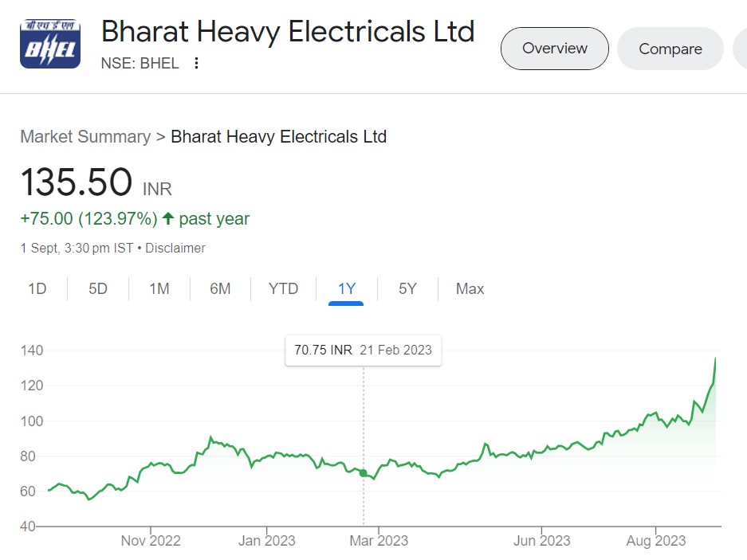Viewport: 747px width, 560px height.
Task: Select the 6M time range
Action: pos(220,289)
